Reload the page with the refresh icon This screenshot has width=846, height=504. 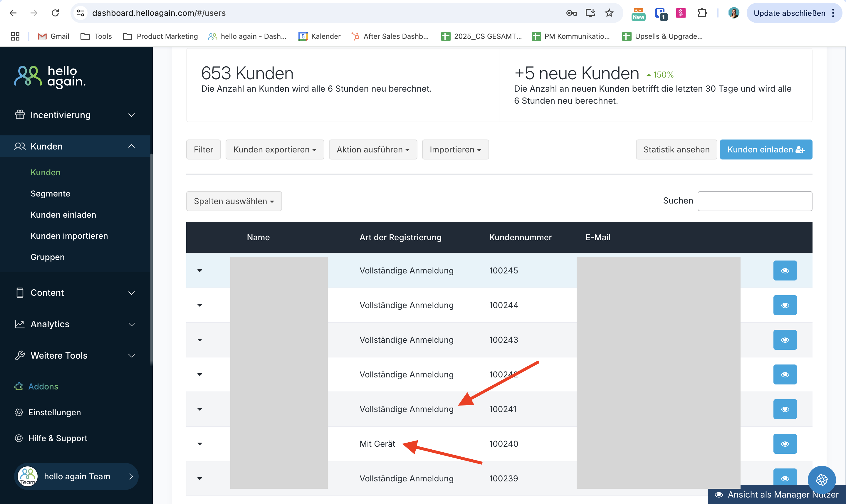coord(55,13)
